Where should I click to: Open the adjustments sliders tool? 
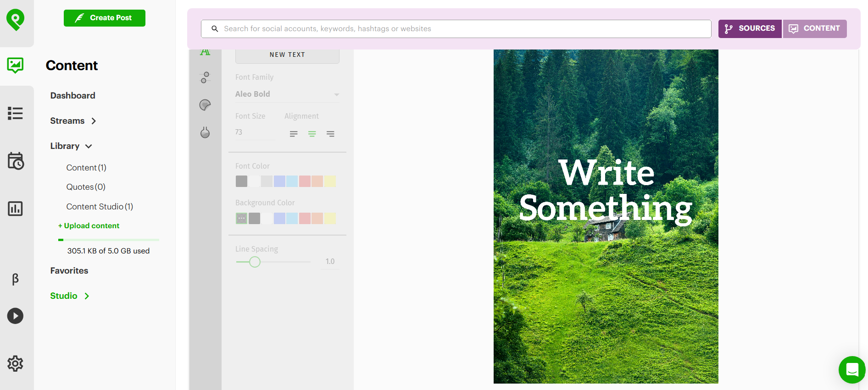pos(205,77)
